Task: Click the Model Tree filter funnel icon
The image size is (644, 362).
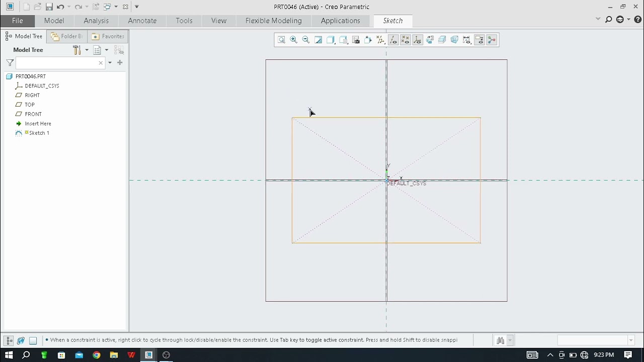Action: click(x=10, y=63)
